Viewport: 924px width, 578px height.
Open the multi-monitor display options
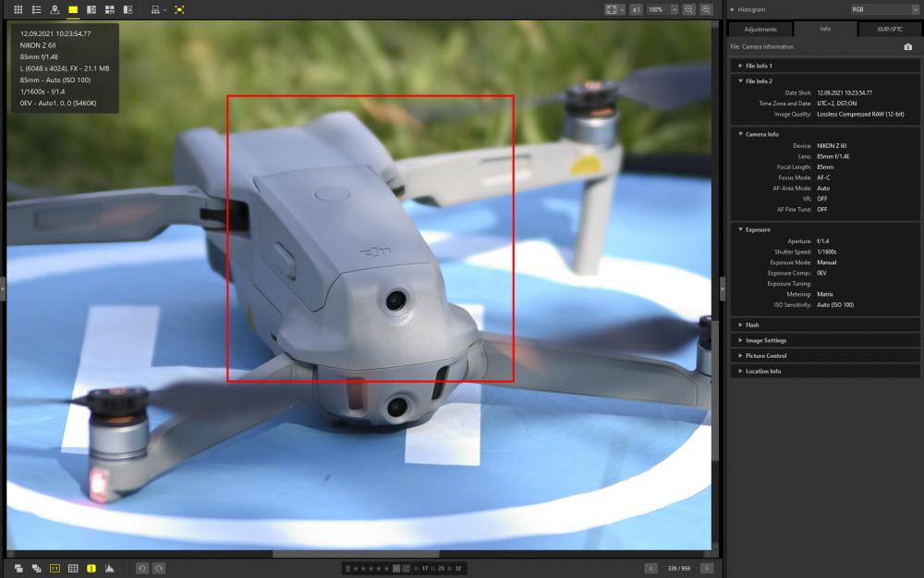(158, 9)
